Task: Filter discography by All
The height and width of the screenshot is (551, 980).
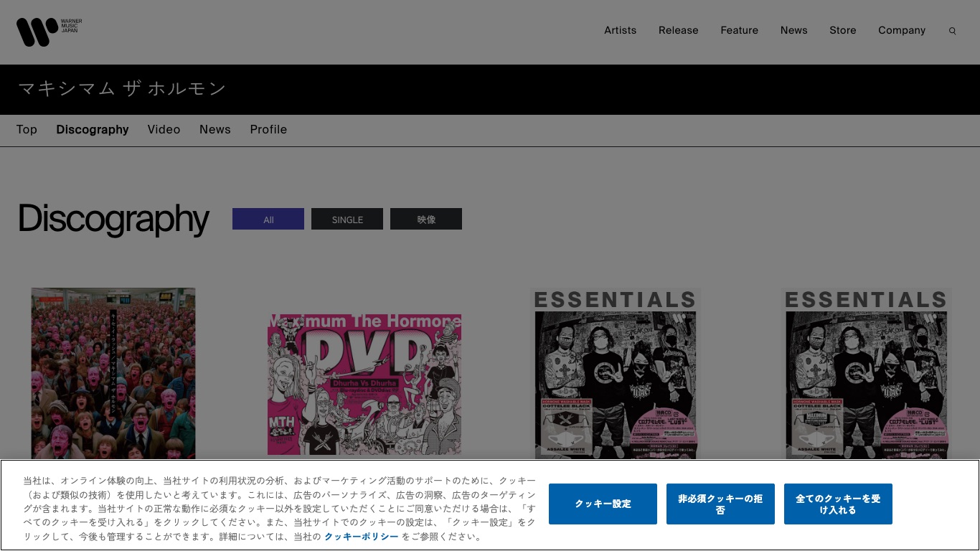Action: coord(268,219)
